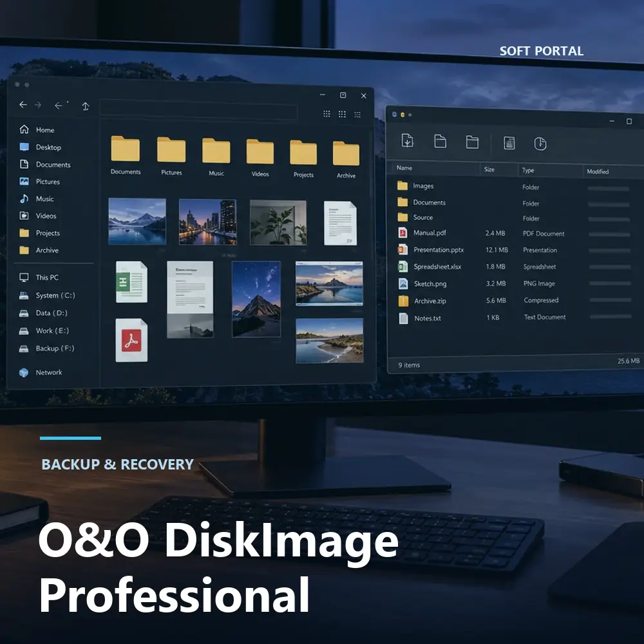
Task: Select the starry mountain portrait thumbnail
Action: tap(256, 299)
